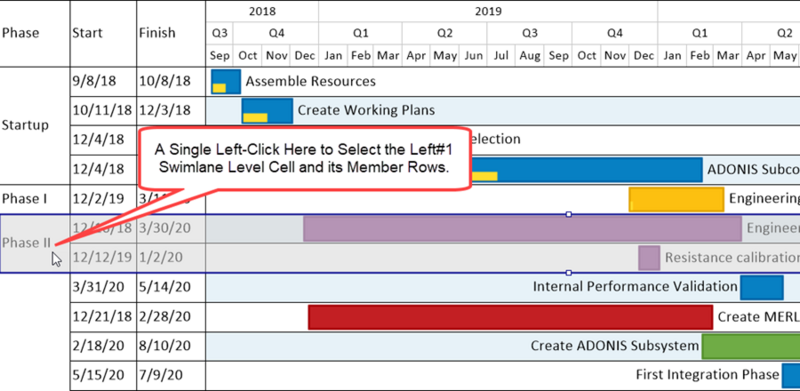This screenshot has height=391, width=800.
Task: Click the Internal Performance Validation blue bar
Action: click(x=762, y=287)
